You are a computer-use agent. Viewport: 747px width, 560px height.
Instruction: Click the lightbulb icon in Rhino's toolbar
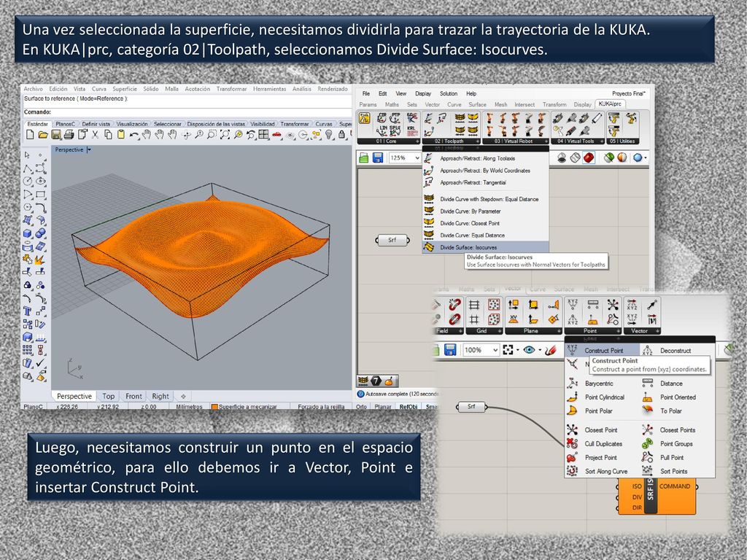tap(329, 135)
